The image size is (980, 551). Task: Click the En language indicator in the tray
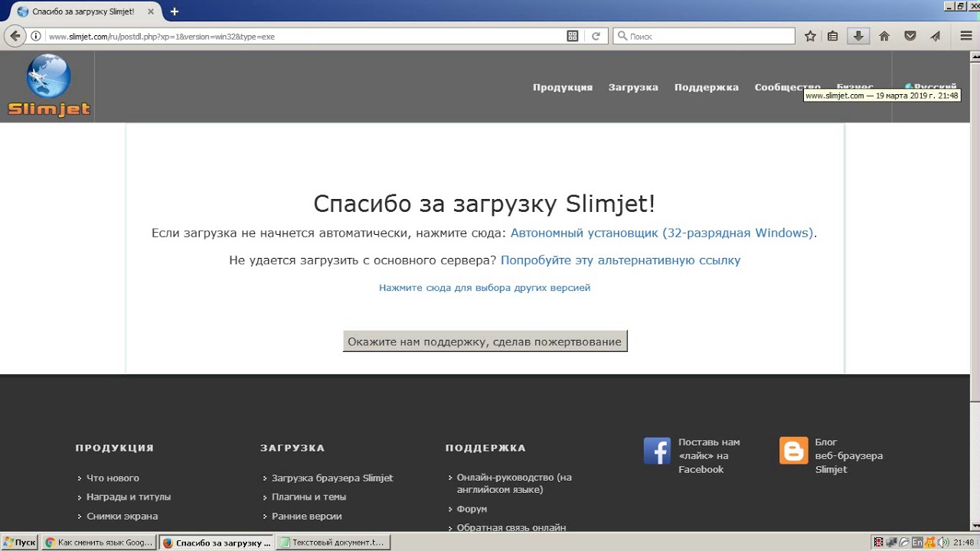point(917,543)
